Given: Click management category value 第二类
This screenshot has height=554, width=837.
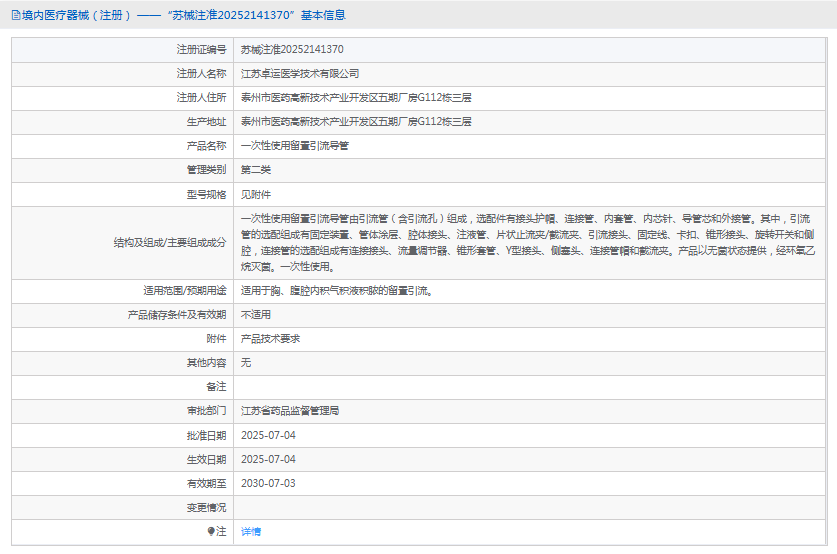Looking at the screenshot, I should pyautogui.click(x=256, y=170).
